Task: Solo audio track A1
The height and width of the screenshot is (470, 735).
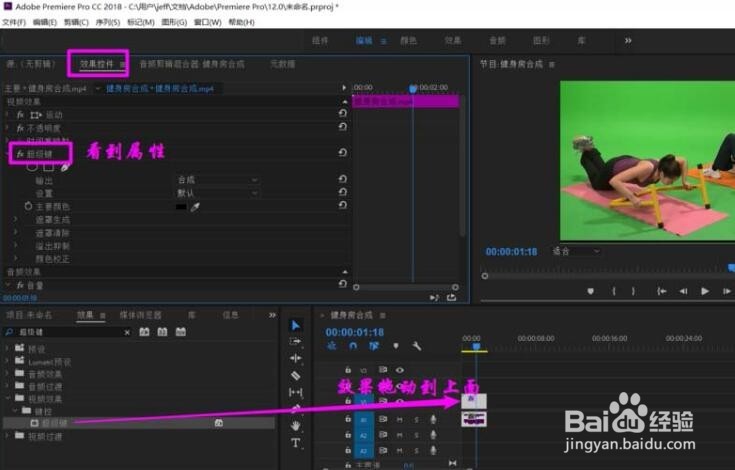Action: tap(416, 420)
